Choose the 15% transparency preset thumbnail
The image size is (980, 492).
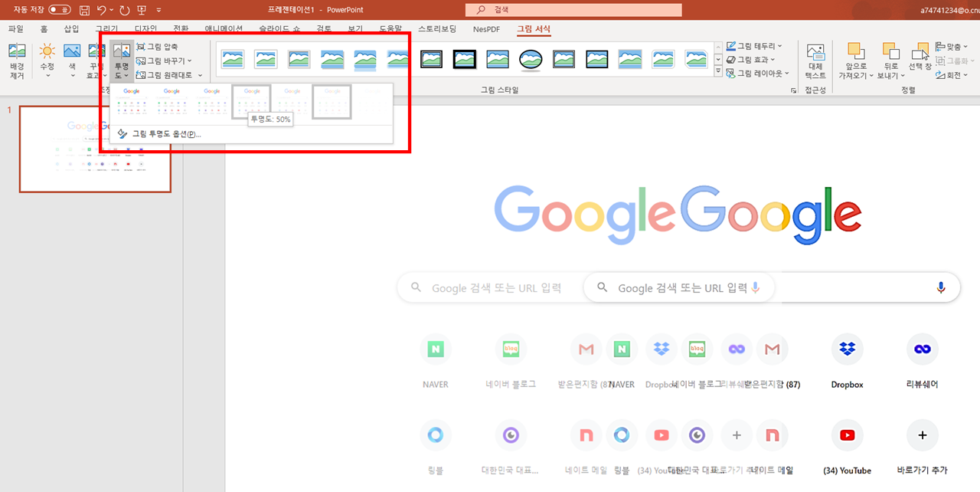pyautogui.click(x=171, y=102)
